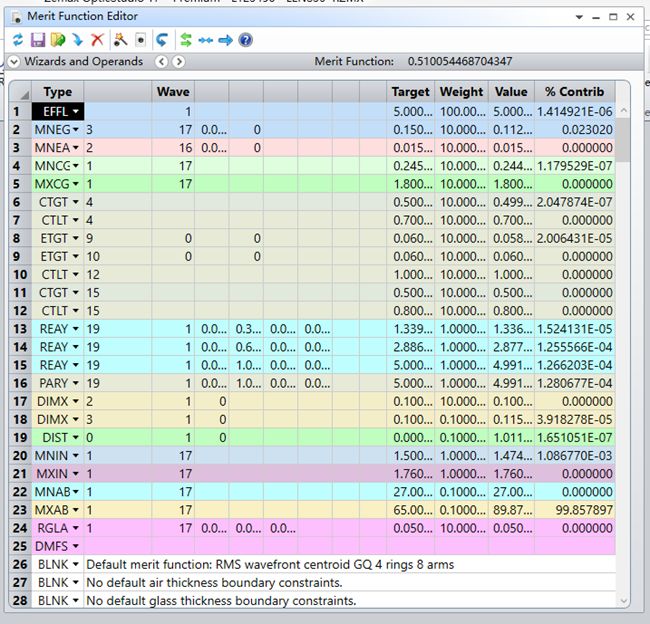Viewport: 650px width, 624px height.
Task: Click the vertical scrollbar down arrow
Action: click(623, 599)
